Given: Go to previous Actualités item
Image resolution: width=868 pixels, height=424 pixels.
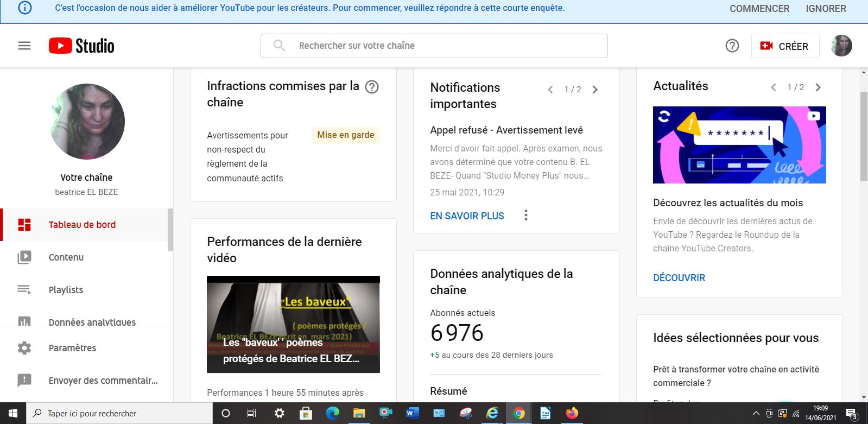Looking at the screenshot, I should tap(774, 87).
